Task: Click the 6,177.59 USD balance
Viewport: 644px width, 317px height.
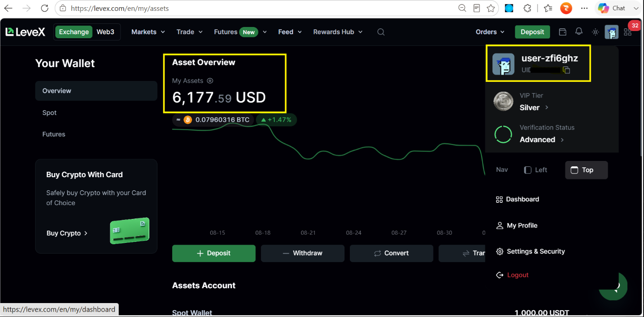Action: [x=219, y=97]
